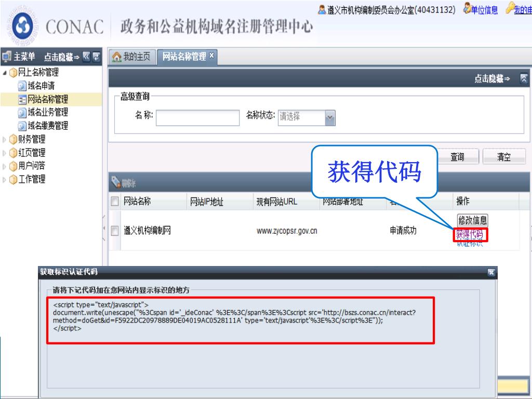Screen dimensions: 532x399
Task: Click the 获得代码 link
Action: point(470,234)
